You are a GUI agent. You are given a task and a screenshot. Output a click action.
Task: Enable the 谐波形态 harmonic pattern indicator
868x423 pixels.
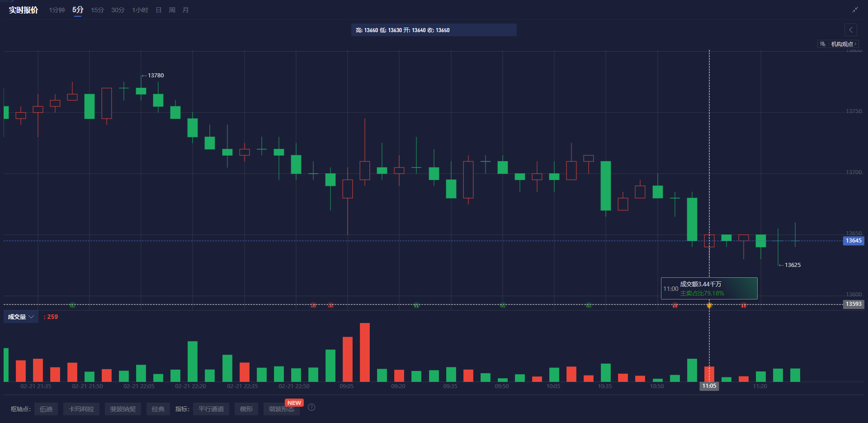[281, 409]
